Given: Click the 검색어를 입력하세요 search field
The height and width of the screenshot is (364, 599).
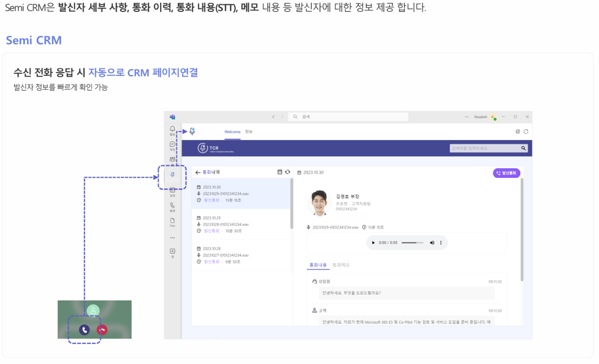Looking at the screenshot, I should (x=485, y=148).
